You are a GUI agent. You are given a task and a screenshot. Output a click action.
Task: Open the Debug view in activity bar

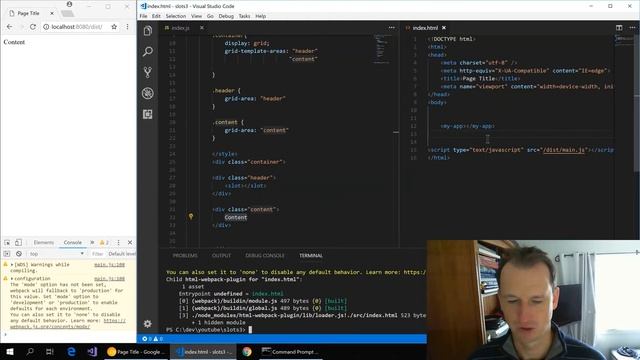click(x=148, y=93)
